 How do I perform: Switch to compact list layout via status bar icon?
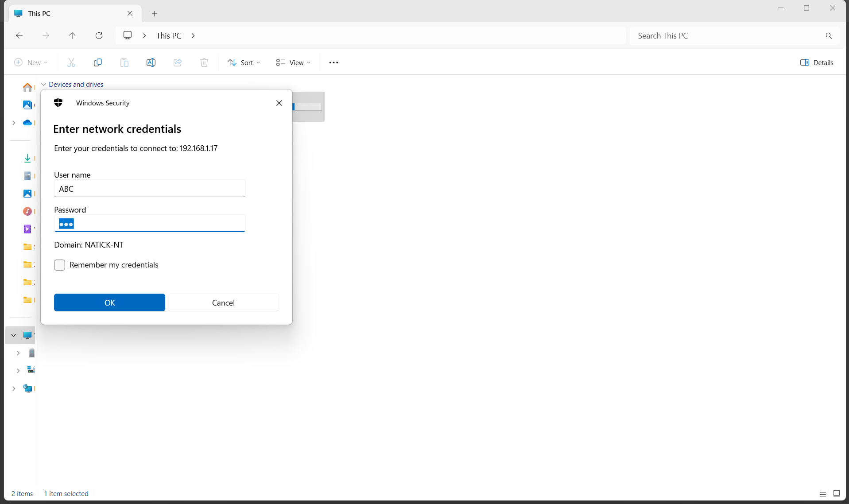point(822,493)
